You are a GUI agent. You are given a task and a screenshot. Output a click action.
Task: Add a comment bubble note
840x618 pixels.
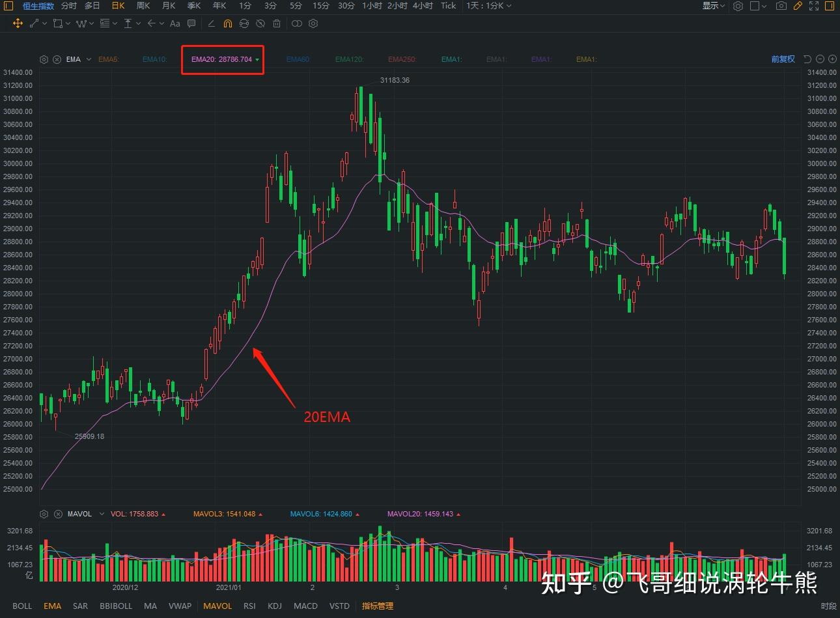click(191, 23)
